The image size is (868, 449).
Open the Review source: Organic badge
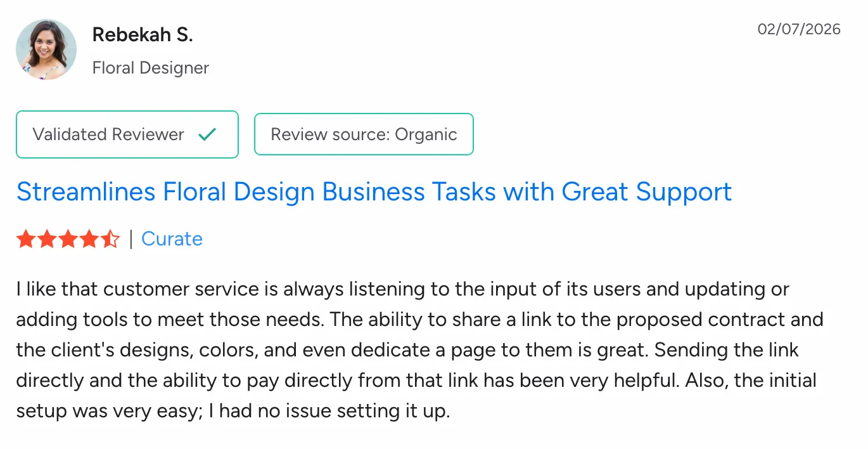pos(364,134)
